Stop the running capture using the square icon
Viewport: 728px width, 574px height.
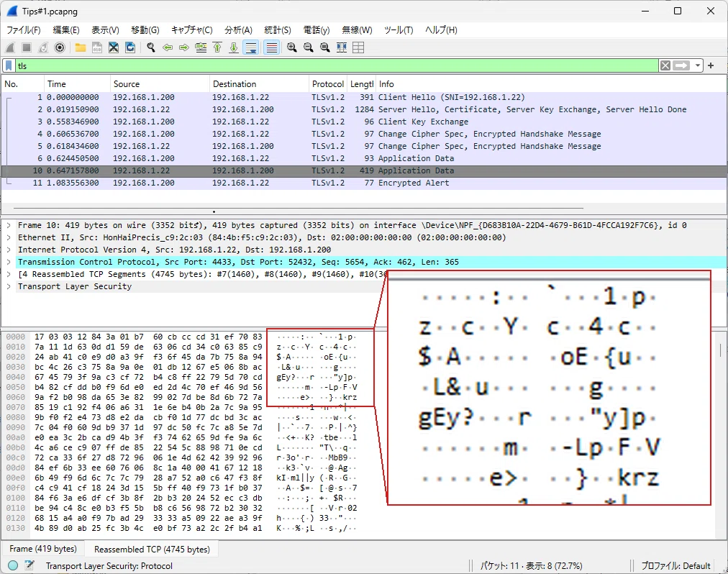27,47
